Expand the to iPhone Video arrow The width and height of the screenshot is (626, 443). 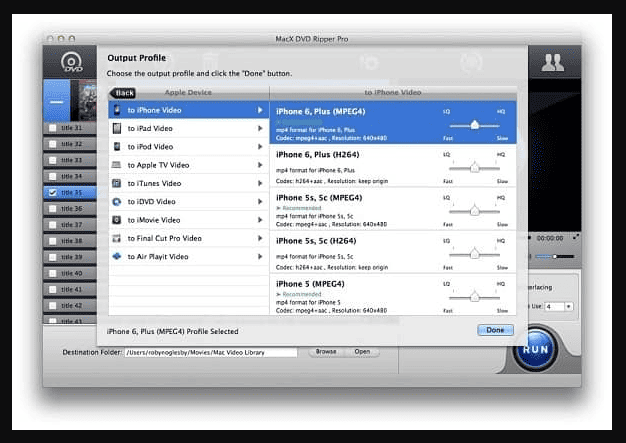[x=260, y=110]
